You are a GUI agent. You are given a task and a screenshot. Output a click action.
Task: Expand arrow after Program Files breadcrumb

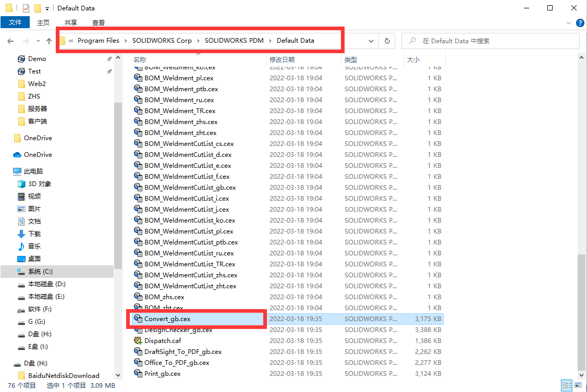126,41
